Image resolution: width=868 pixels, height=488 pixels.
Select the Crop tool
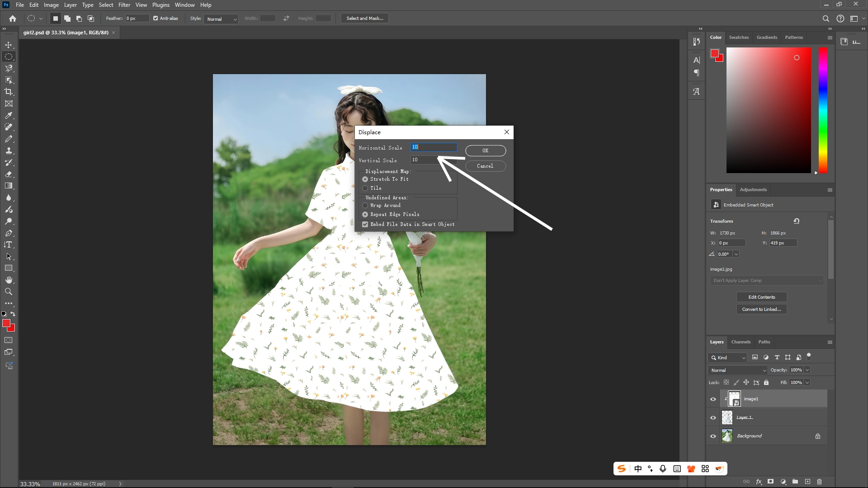click(9, 92)
